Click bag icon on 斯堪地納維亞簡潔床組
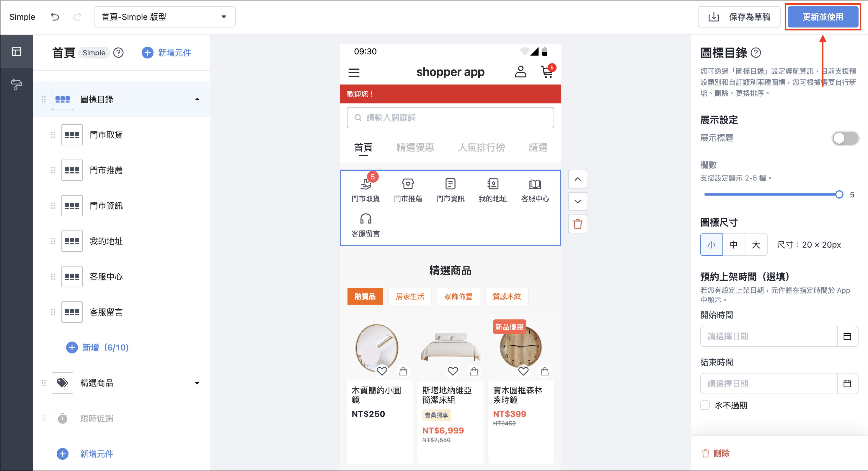 pos(474,371)
